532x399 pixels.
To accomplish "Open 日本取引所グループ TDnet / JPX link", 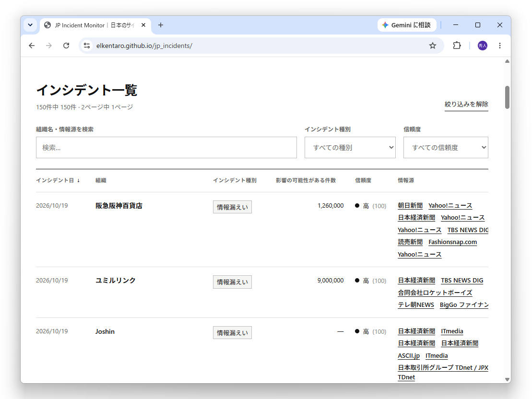I will click(443, 367).
